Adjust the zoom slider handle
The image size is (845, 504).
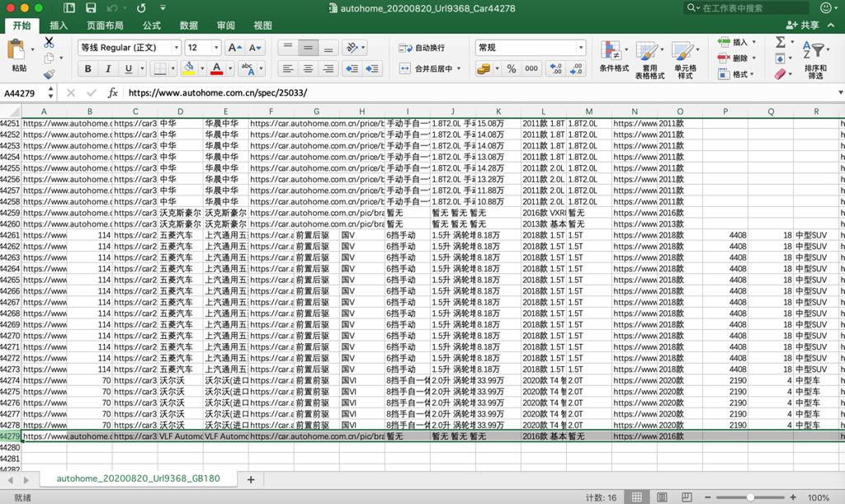click(x=749, y=497)
